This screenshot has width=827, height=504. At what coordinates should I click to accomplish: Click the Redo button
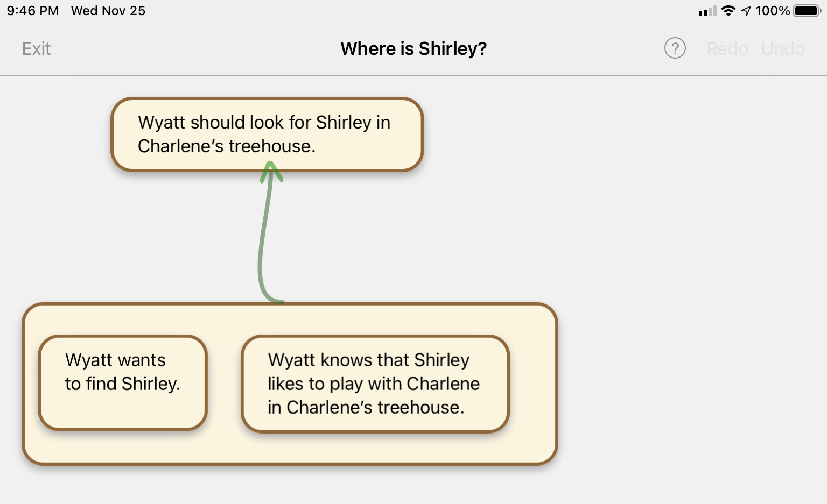727,48
